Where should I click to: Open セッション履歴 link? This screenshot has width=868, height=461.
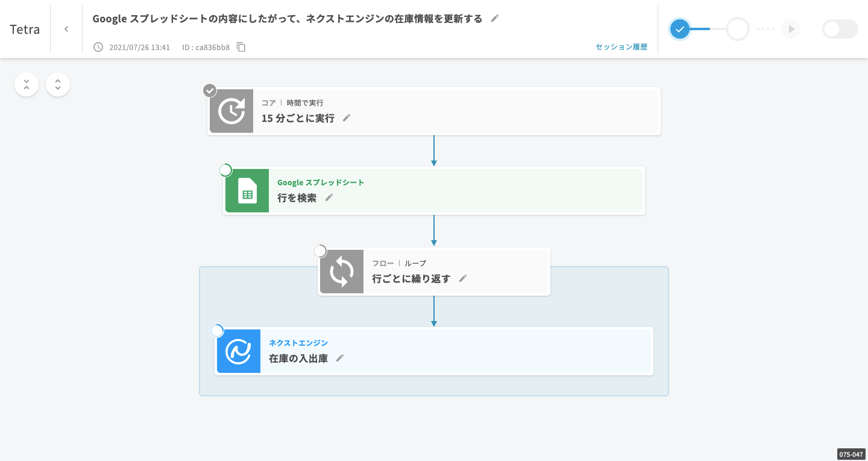(621, 47)
